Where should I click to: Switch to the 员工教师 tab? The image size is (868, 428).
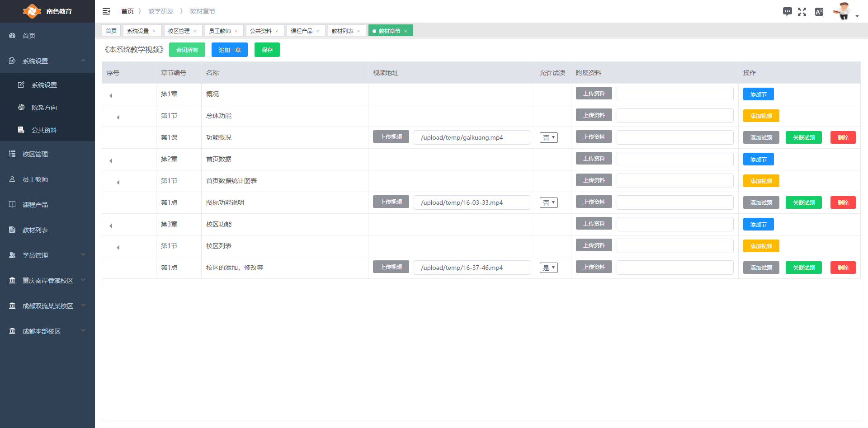[220, 31]
